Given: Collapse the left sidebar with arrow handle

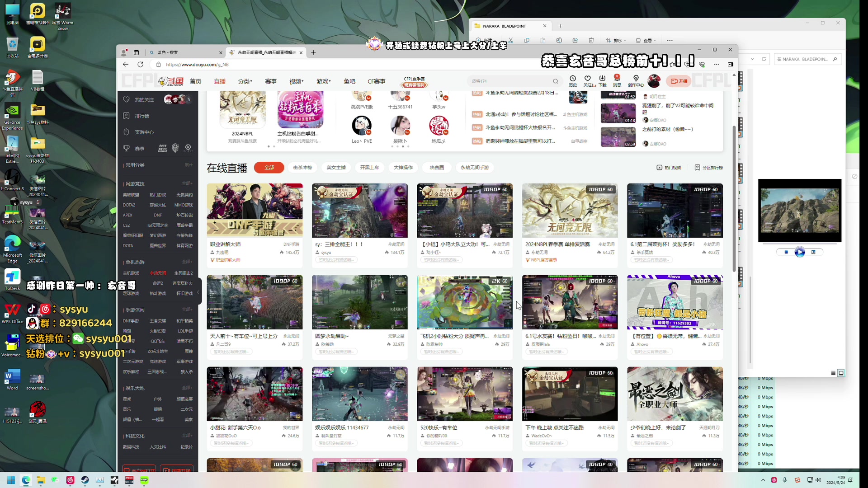Looking at the screenshot, I should coord(198,292).
